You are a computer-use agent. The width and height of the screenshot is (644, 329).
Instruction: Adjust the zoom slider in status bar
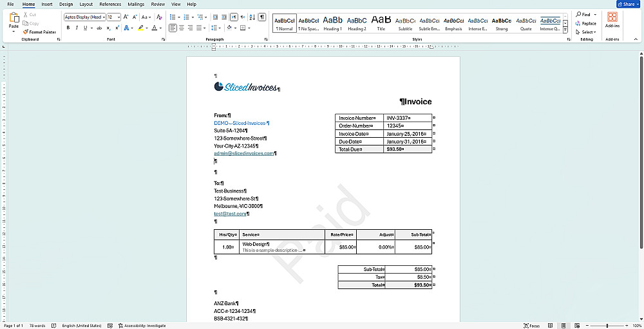[607, 326]
